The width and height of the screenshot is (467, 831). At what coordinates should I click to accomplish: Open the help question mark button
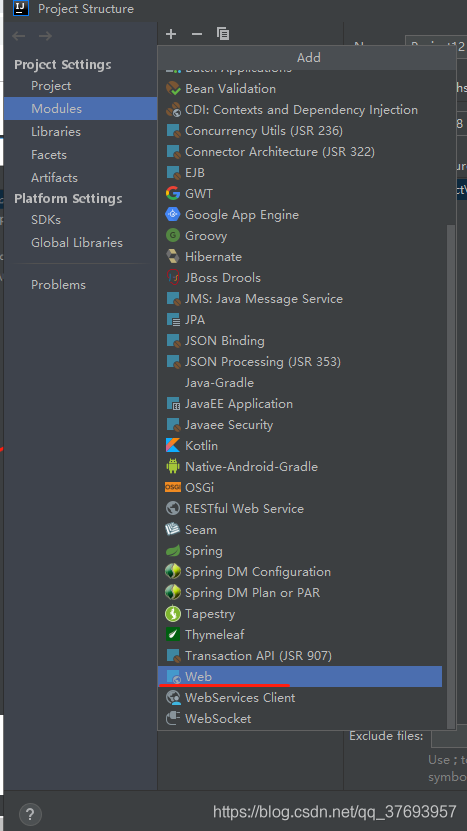click(x=30, y=814)
